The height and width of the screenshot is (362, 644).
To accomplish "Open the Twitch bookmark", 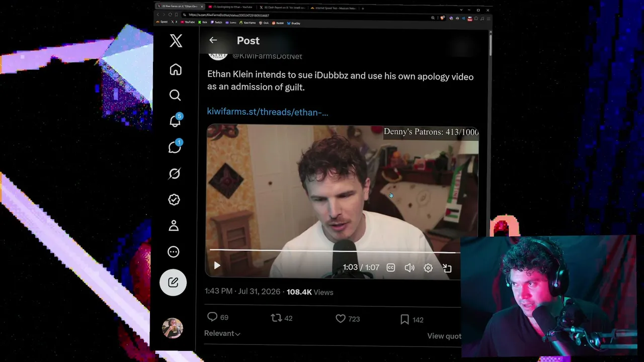I will [x=217, y=22].
